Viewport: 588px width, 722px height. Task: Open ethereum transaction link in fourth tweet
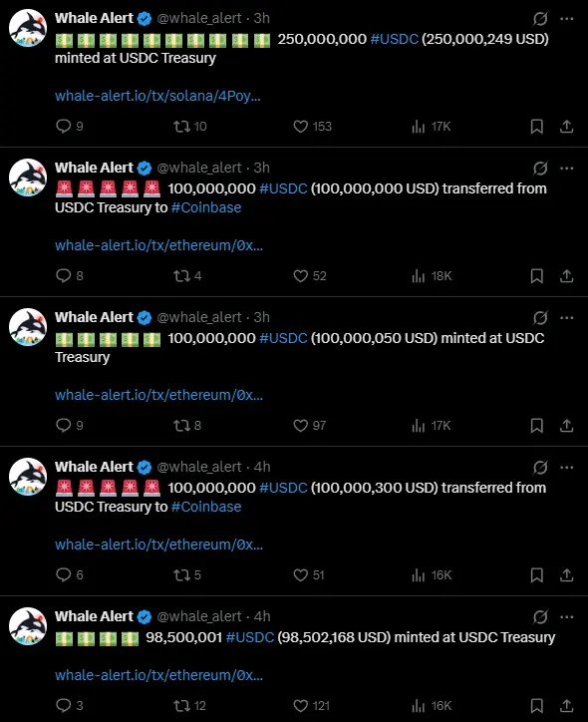coord(158,544)
